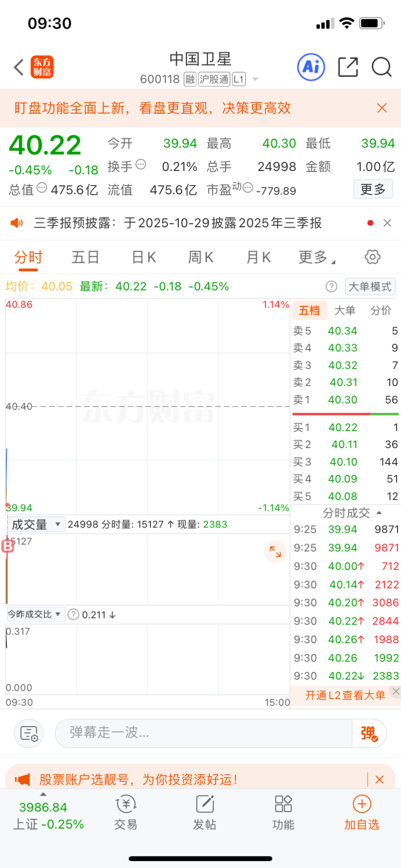The height and width of the screenshot is (868, 401).
Task: Close the 盯盘功能 banner
Action: click(x=382, y=108)
